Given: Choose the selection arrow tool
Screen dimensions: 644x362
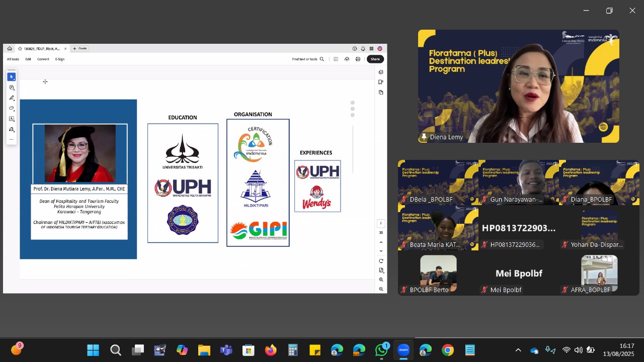Looking at the screenshot, I should pos(12,77).
